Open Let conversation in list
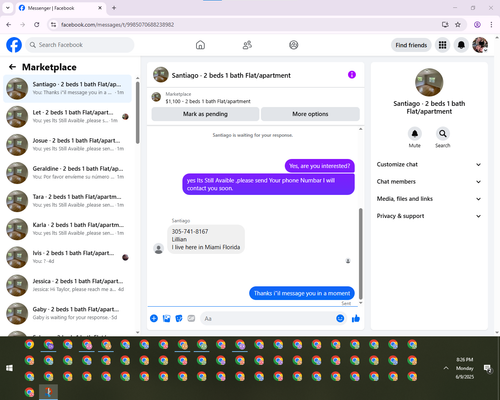The image size is (500, 400). pyautogui.click(x=67, y=117)
